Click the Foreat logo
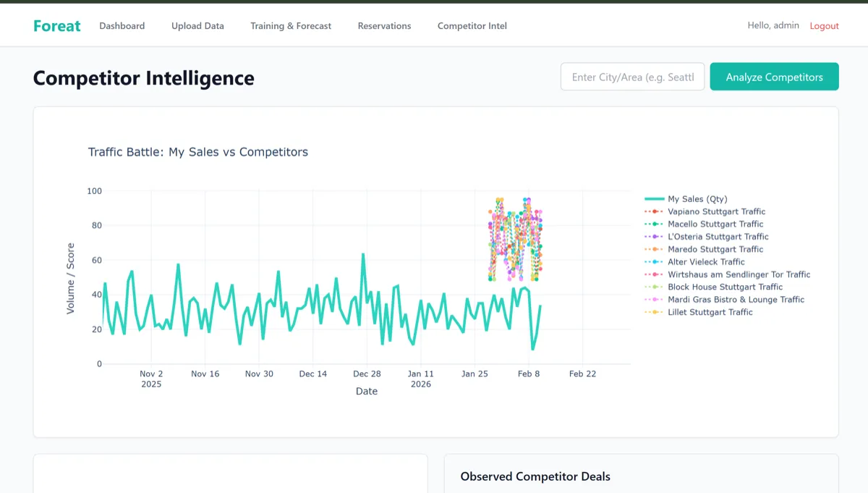 (56, 26)
